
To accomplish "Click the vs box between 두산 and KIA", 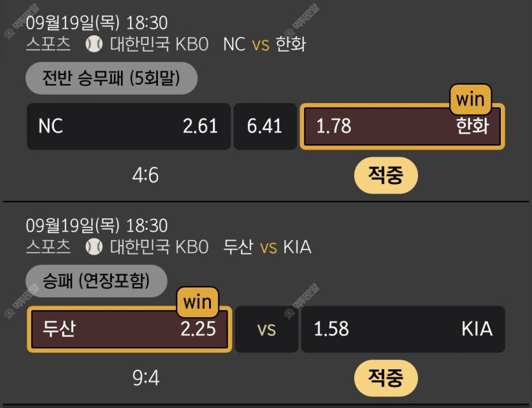I will (x=266, y=329).
